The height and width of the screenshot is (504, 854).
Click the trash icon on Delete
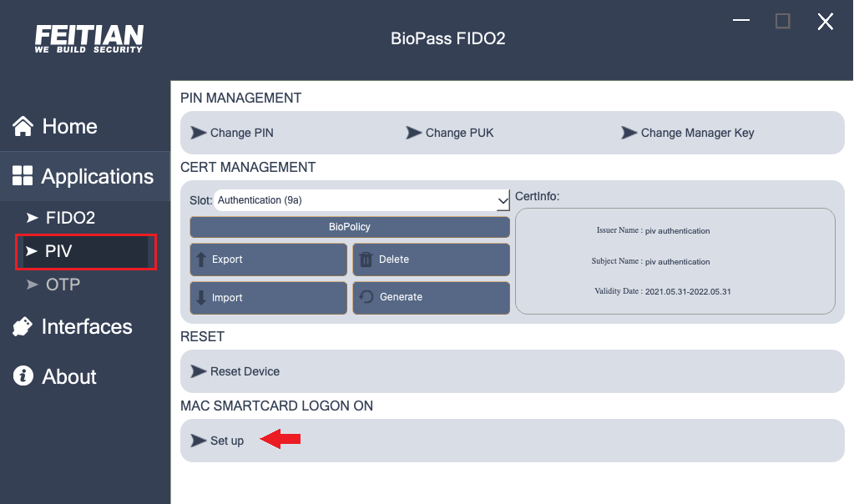[x=366, y=260]
